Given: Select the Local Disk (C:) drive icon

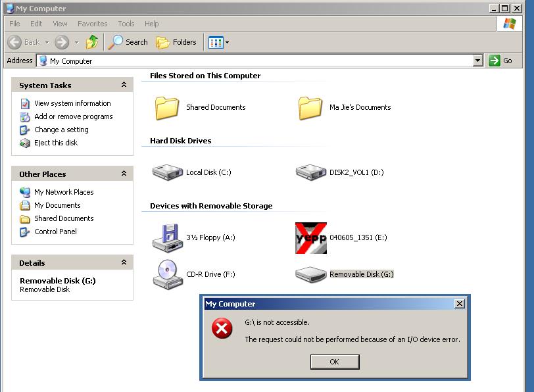Looking at the screenshot, I should [167, 172].
